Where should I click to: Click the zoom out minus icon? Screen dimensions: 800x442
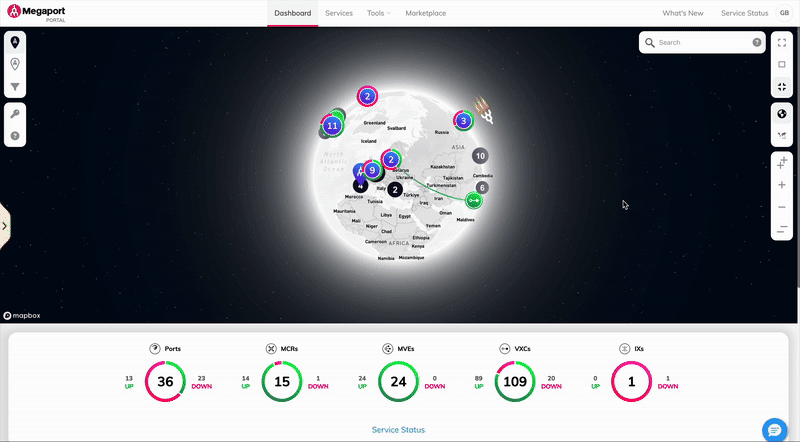pos(782,207)
